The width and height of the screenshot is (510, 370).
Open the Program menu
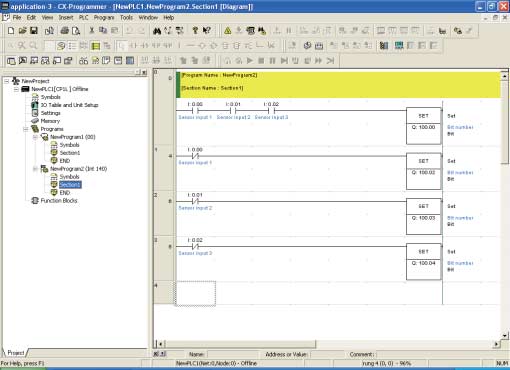coord(104,18)
